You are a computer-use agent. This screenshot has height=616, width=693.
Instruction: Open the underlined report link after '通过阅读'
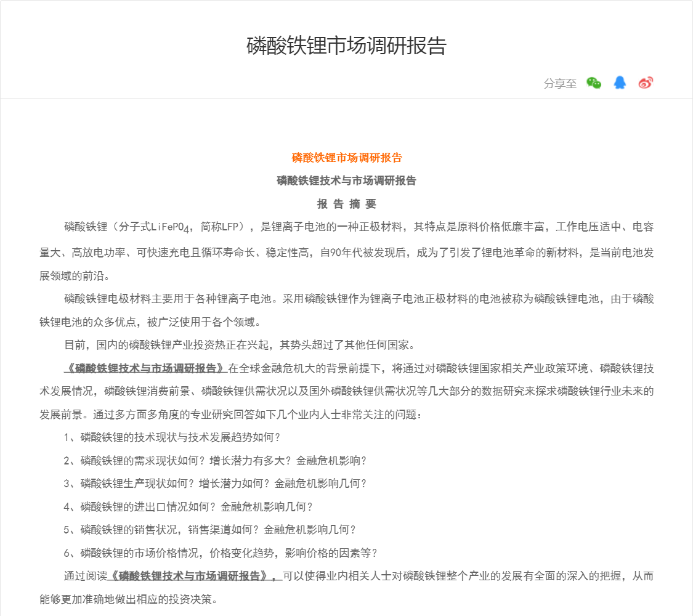point(195,576)
